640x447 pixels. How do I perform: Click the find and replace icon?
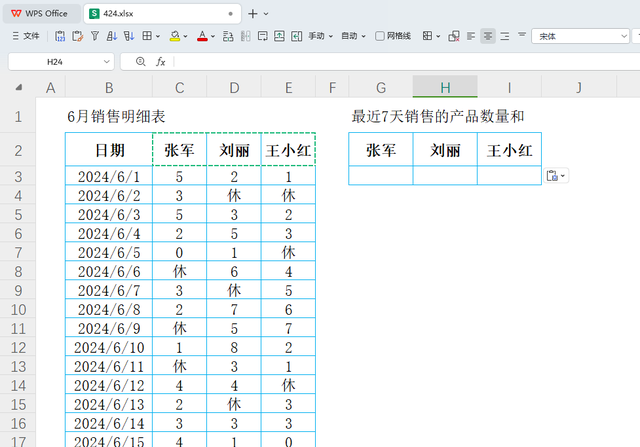pos(228,36)
